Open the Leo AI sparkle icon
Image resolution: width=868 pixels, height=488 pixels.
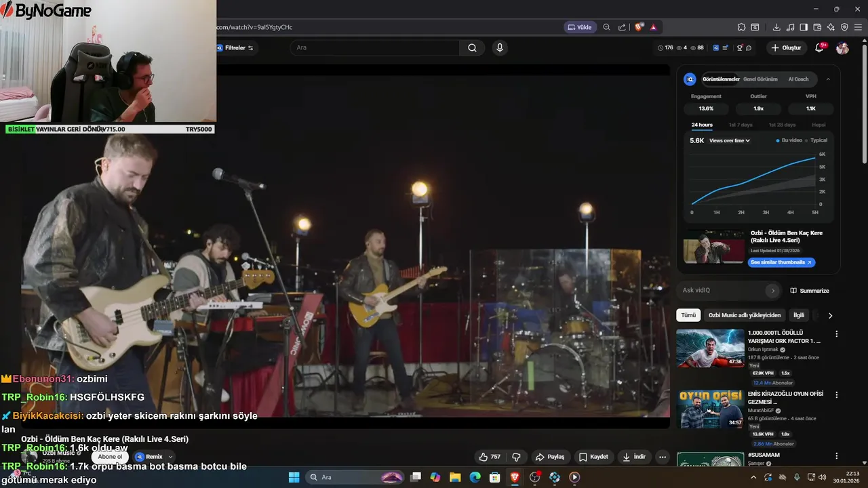831,27
